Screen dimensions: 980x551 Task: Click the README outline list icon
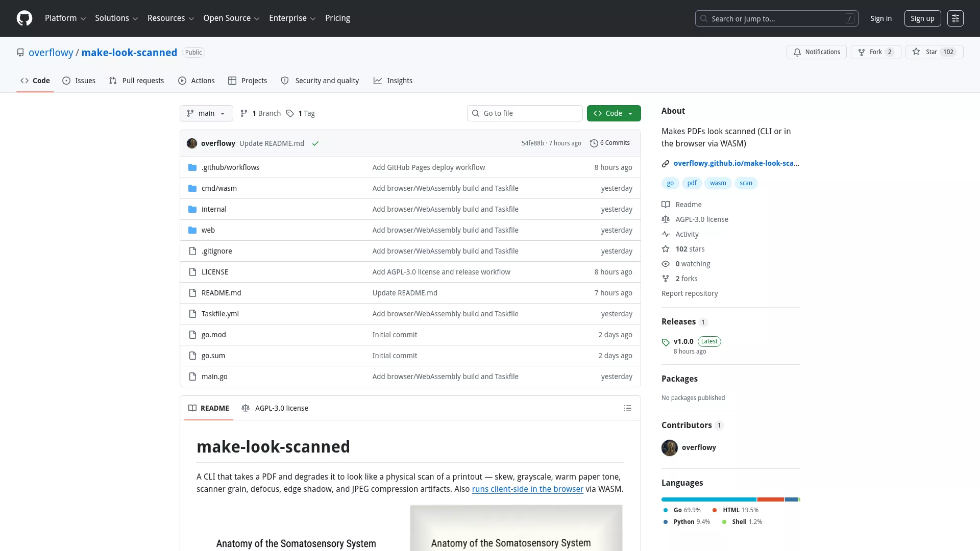click(628, 408)
